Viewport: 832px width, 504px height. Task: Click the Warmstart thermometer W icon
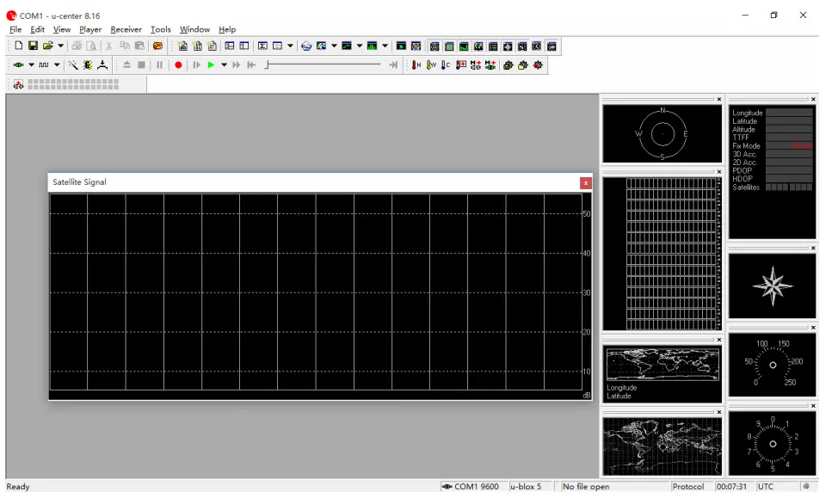pyautogui.click(x=431, y=65)
